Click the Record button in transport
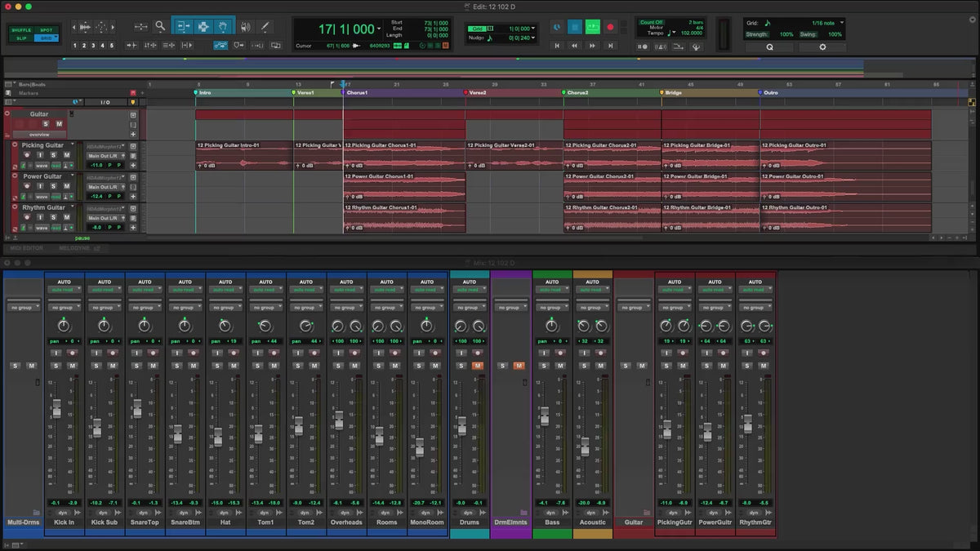 [x=610, y=27]
